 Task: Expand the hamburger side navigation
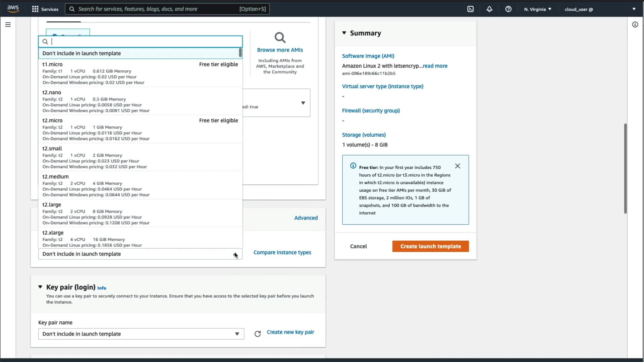pos(8,24)
